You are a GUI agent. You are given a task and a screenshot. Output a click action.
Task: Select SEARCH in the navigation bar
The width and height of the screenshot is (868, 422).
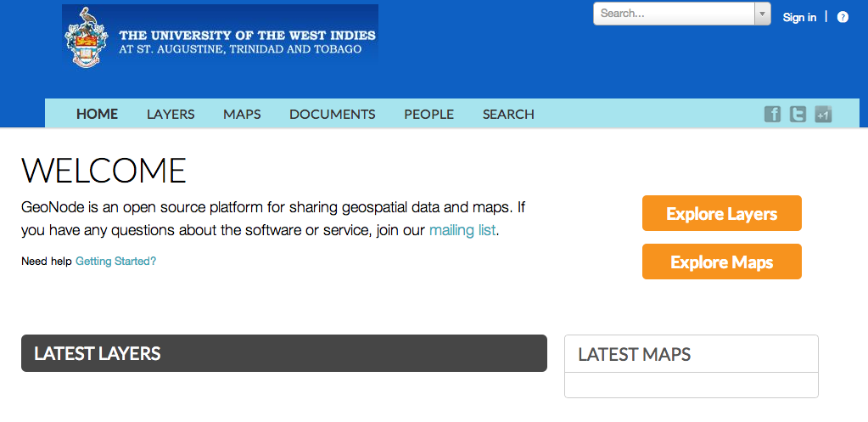(508, 114)
